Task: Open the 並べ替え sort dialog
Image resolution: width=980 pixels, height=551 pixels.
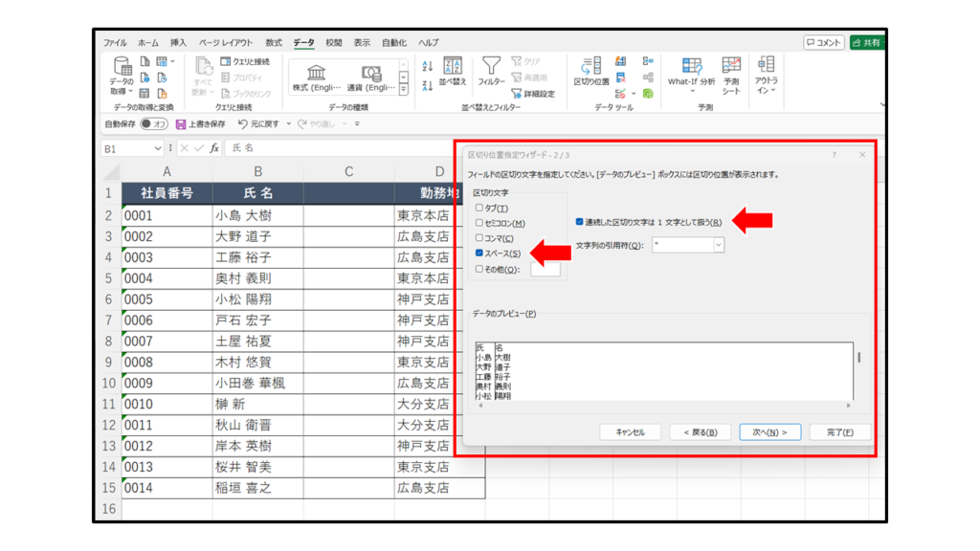Action: [x=453, y=72]
